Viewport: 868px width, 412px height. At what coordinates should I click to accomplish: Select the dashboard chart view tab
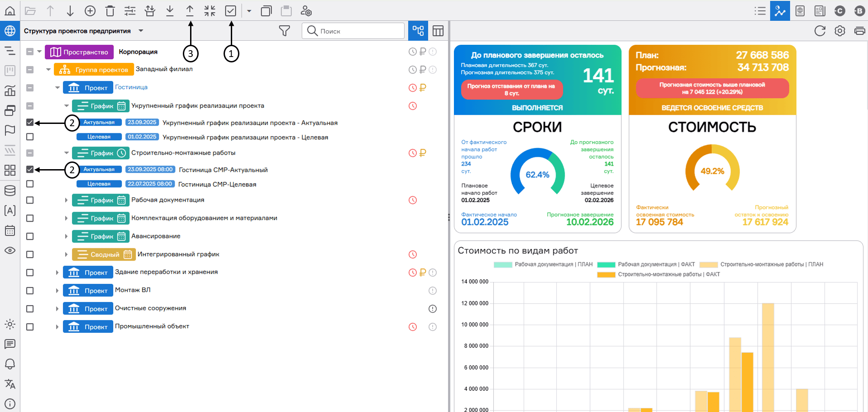[x=780, y=11]
